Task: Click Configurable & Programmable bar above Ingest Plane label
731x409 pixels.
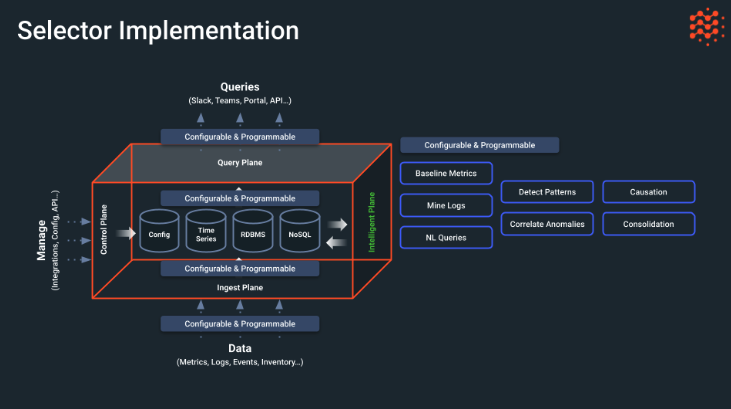Action: pos(240,269)
